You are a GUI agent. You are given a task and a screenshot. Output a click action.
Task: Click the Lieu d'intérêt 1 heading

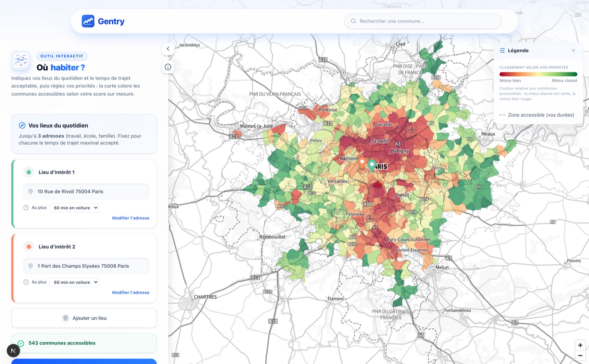tap(57, 172)
